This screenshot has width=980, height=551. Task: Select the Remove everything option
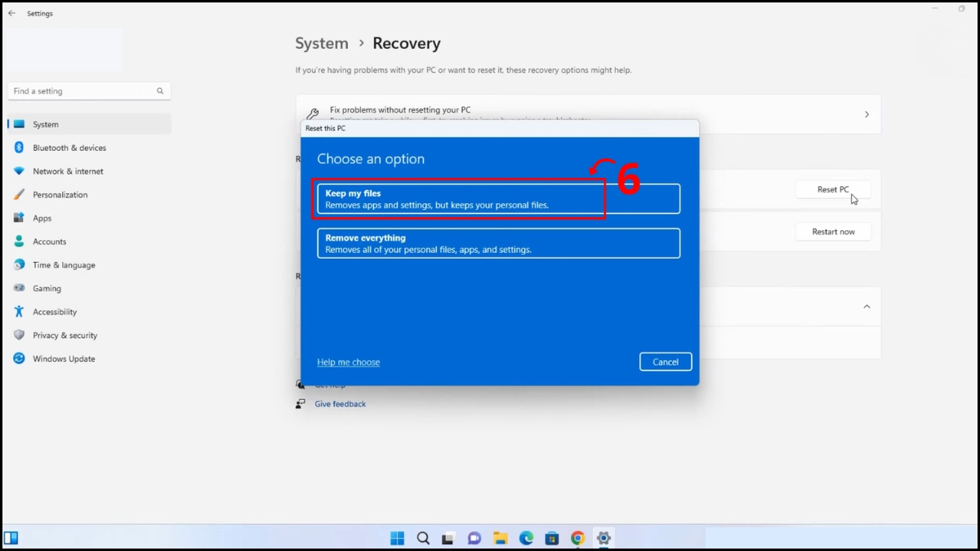[498, 242]
